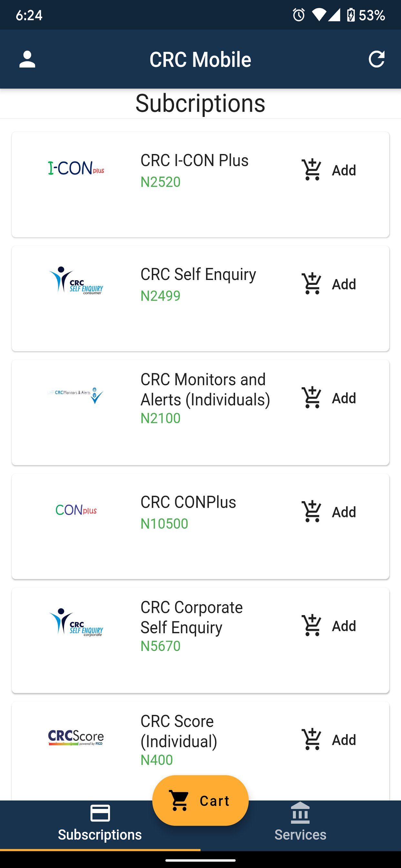This screenshot has height=868, width=401.
Task: Add CRC I-CON Plus to cart
Action: (x=329, y=170)
